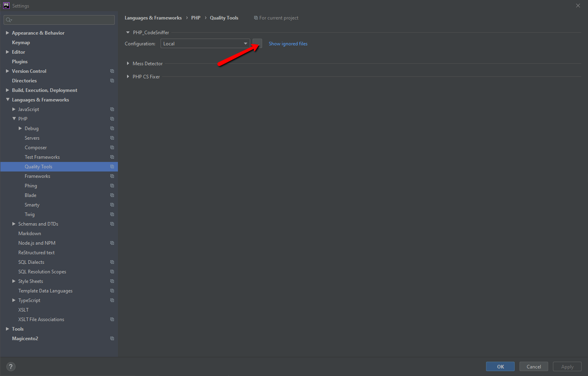
Task: Click project-level icon on Quality Tools row
Action: 112,167
